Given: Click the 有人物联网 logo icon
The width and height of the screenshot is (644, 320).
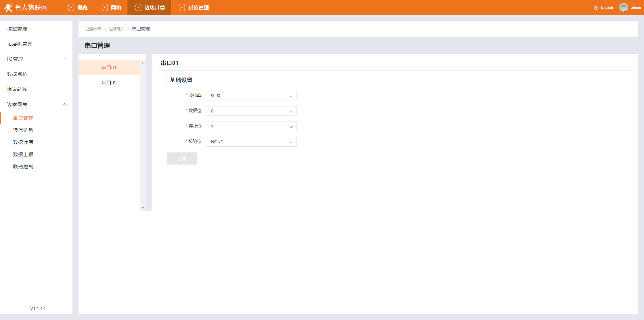Looking at the screenshot, I should click(x=8, y=7).
